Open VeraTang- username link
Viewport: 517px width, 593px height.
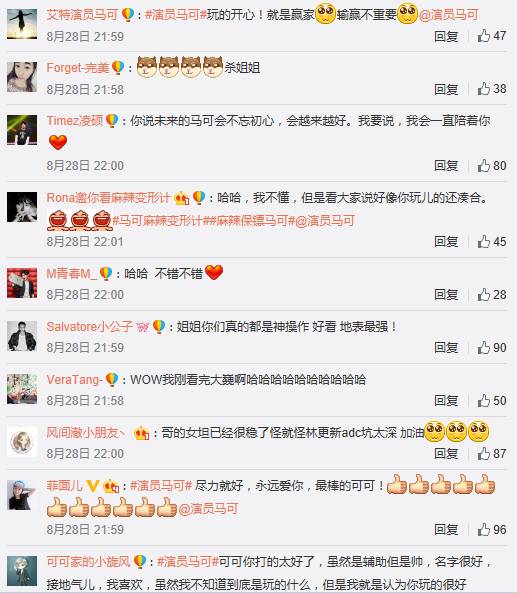point(75,380)
